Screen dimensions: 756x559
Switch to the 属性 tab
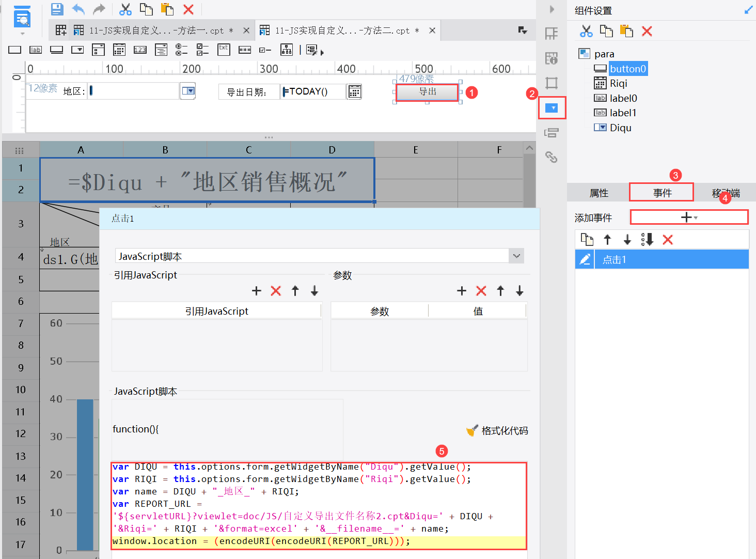(598, 193)
